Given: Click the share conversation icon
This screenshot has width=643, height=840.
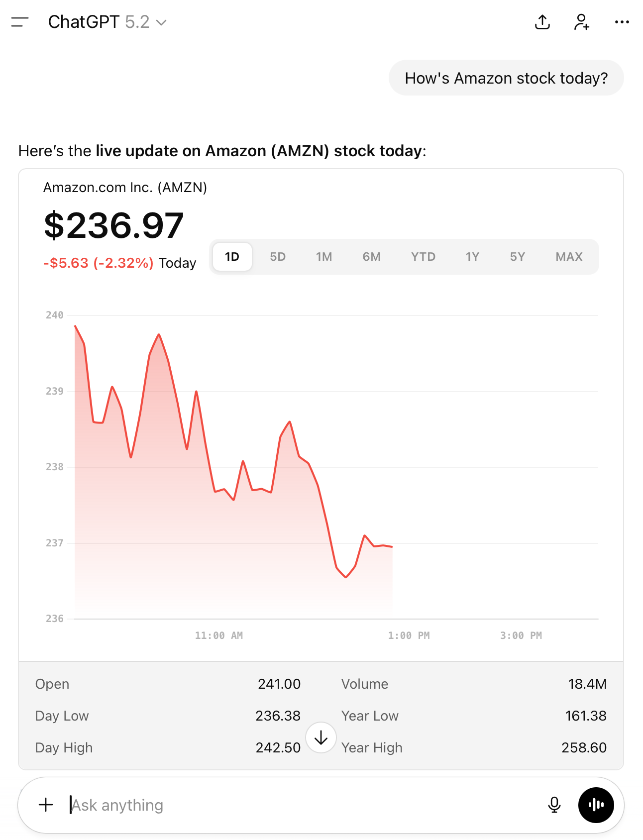Looking at the screenshot, I should [542, 22].
